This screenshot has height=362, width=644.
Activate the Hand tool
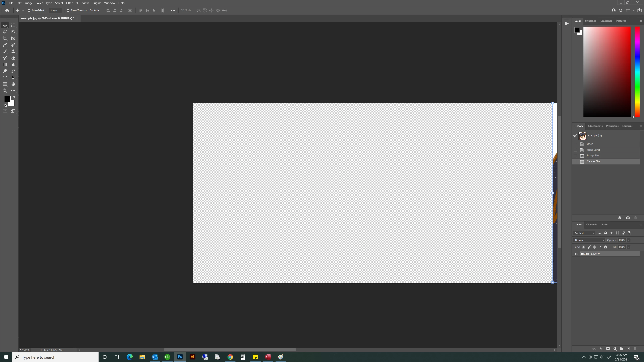(13, 84)
